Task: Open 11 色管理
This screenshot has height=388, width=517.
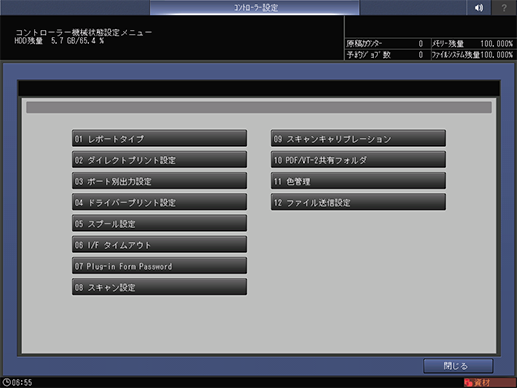Action: 358,181
